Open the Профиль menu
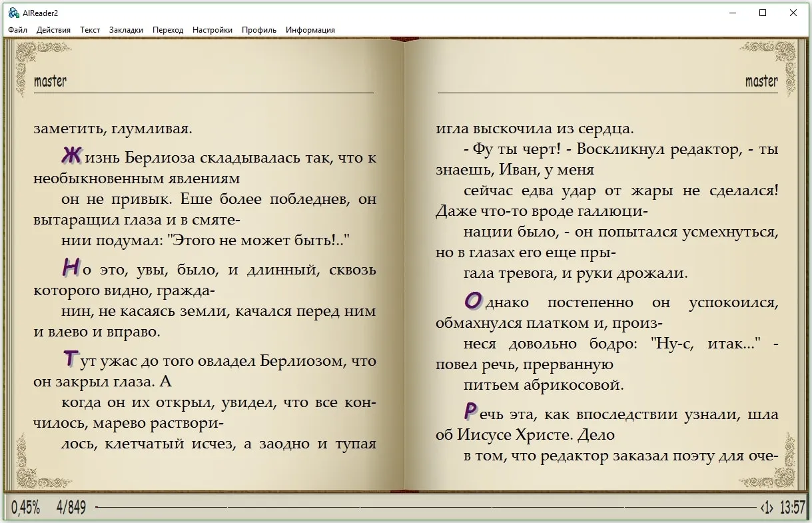The image size is (812, 523). (259, 30)
